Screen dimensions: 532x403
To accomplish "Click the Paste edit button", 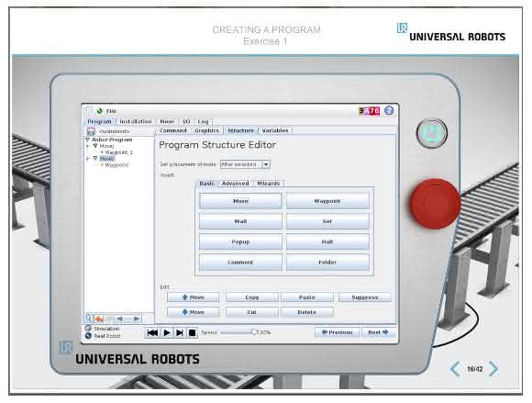I will click(x=307, y=297).
